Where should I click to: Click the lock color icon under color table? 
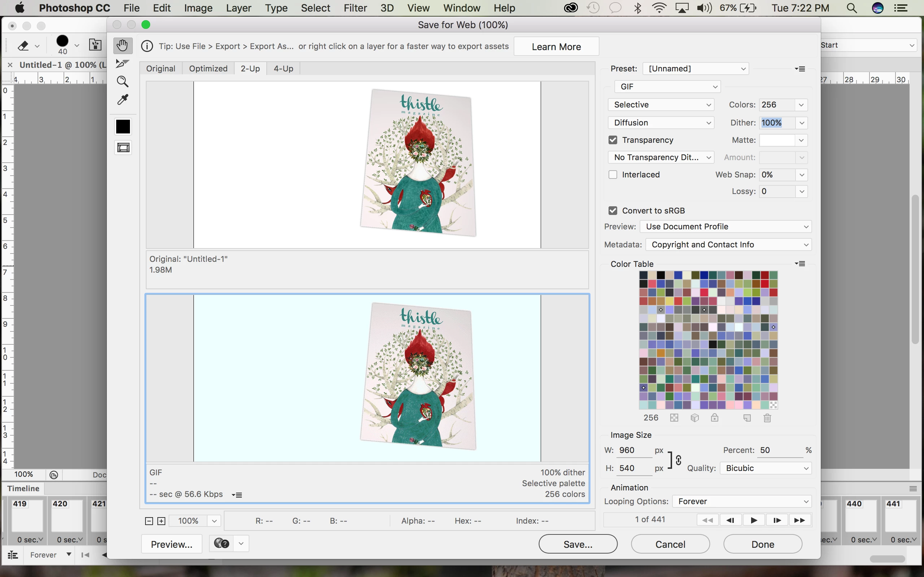point(714,418)
